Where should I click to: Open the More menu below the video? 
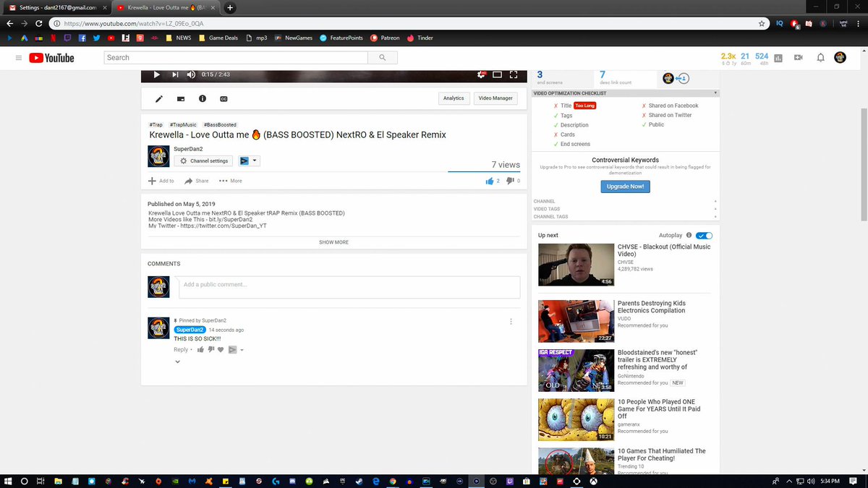pyautogui.click(x=231, y=181)
